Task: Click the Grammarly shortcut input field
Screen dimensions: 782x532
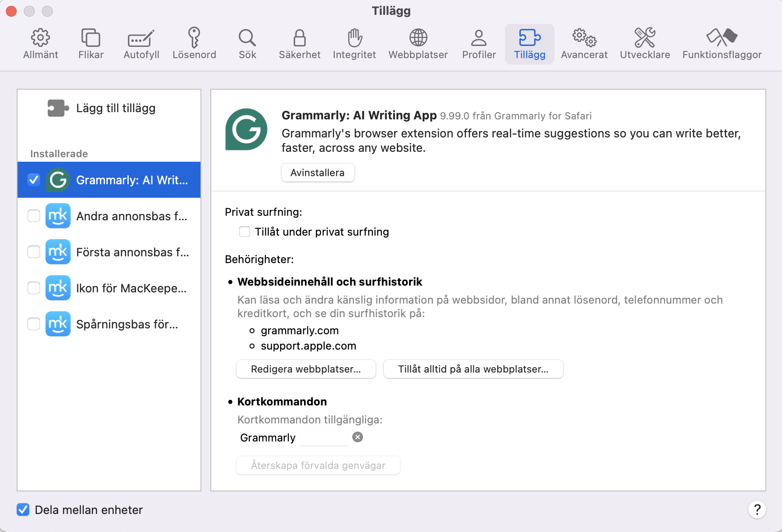Action: (x=324, y=437)
